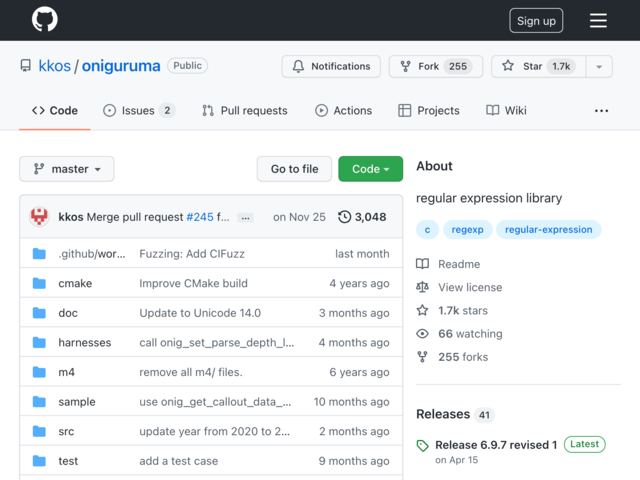Click the eye icon for 66 watching

click(422, 334)
